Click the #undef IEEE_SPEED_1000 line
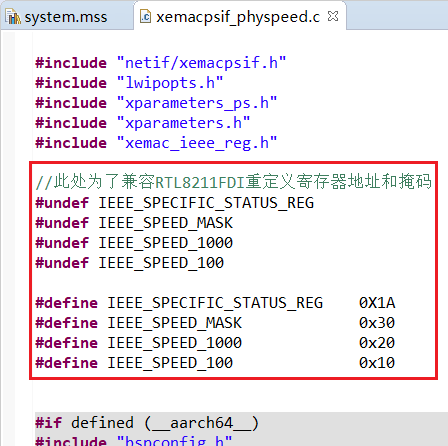 click(x=134, y=243)
